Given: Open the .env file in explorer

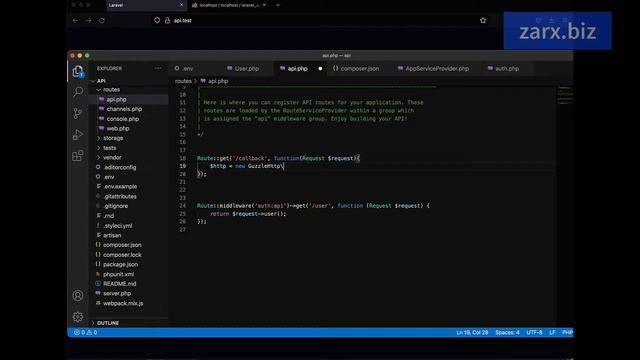Looking at the screenshot, I should pos(109,177).
